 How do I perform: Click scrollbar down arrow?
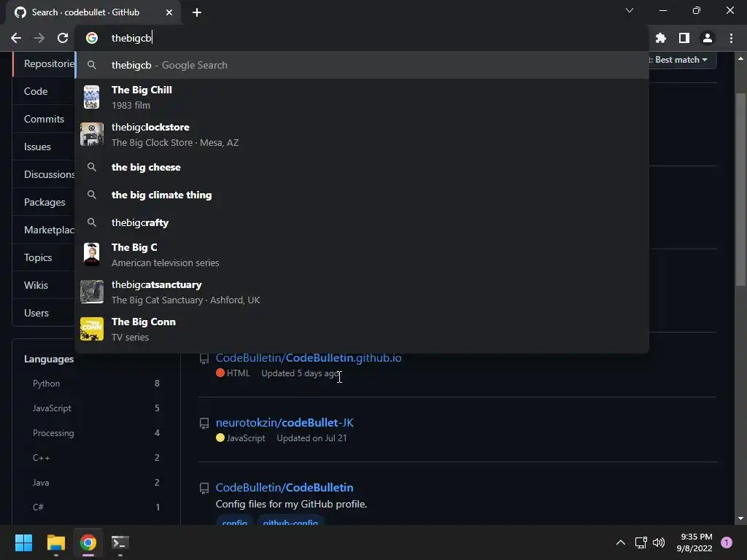click(x=740, y=518)
